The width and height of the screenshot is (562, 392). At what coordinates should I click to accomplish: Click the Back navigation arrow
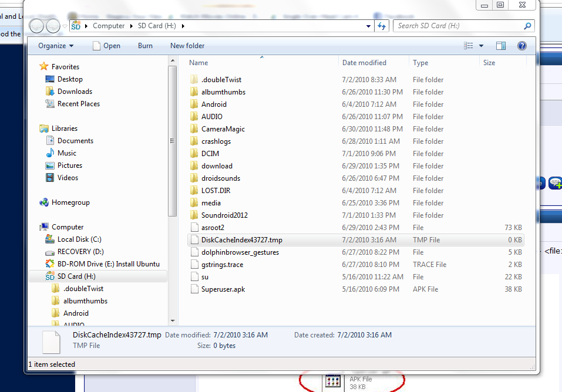(x=36, y=26)
